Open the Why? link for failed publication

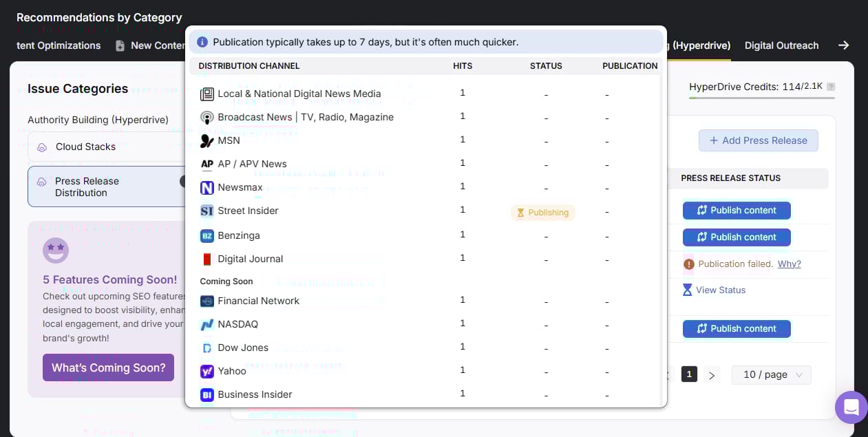click(789, 264)
